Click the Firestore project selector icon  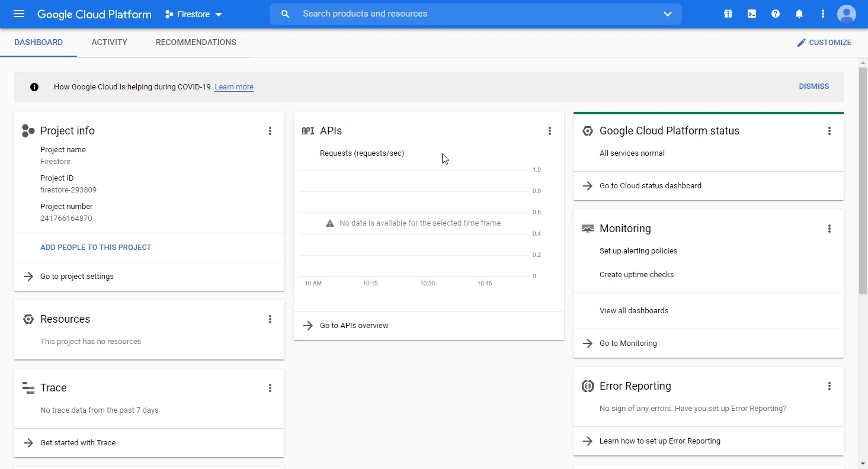coord(169,14)
